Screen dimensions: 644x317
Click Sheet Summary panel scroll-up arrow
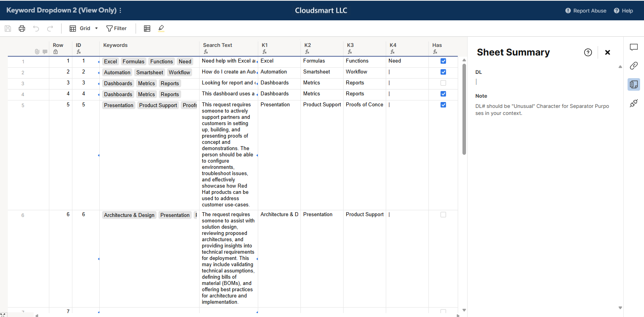(x=620, y=67)
